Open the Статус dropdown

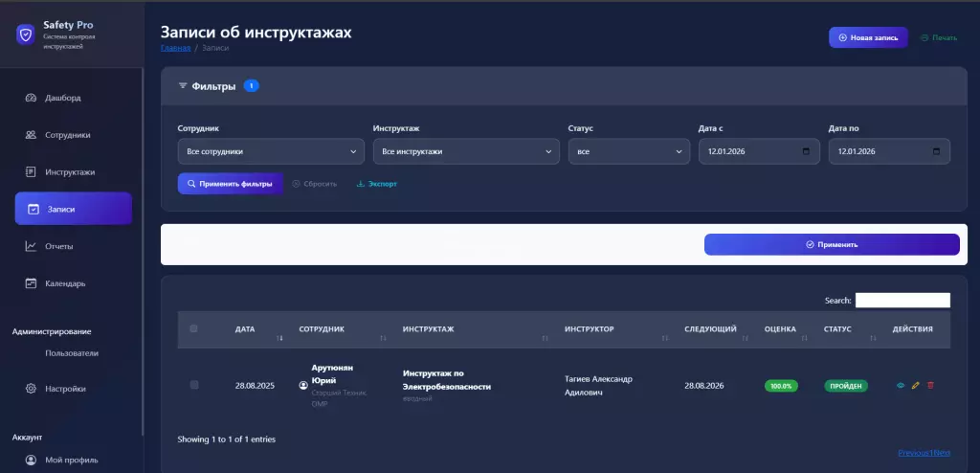click(x=628, y=151)
